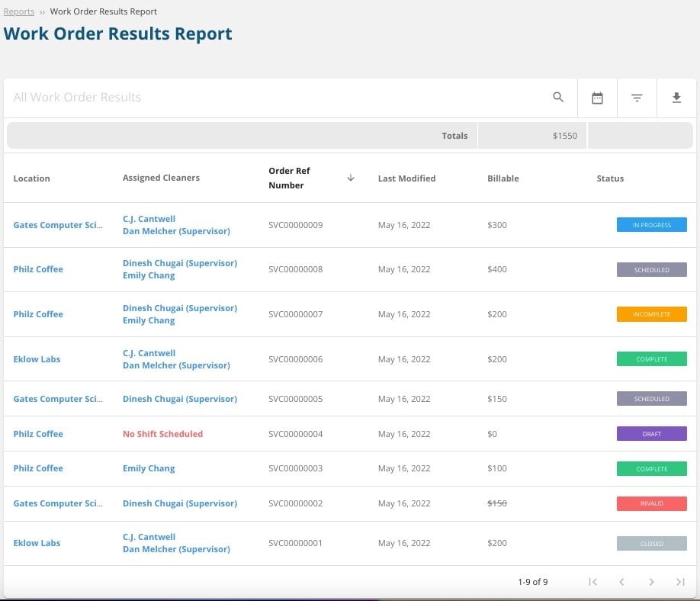Open the filter icon for the report
The width and height of the screenshot is (700, 601).
637,98
